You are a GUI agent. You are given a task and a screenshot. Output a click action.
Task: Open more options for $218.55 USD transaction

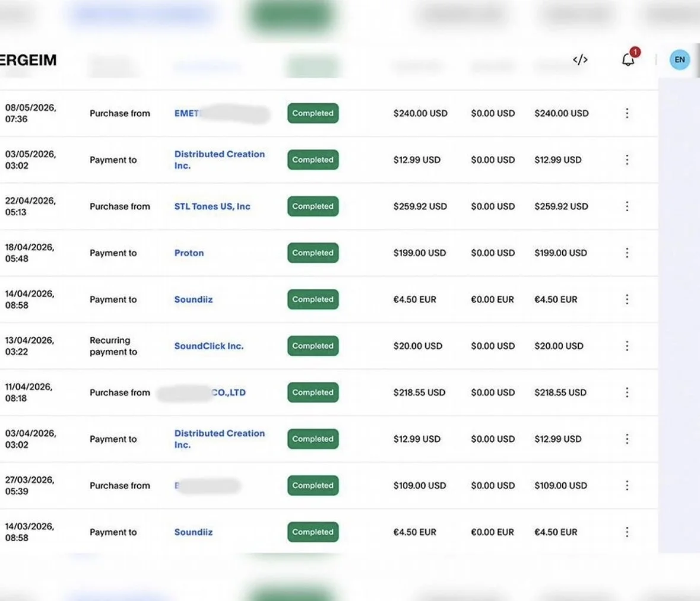[x=627, y=393]
